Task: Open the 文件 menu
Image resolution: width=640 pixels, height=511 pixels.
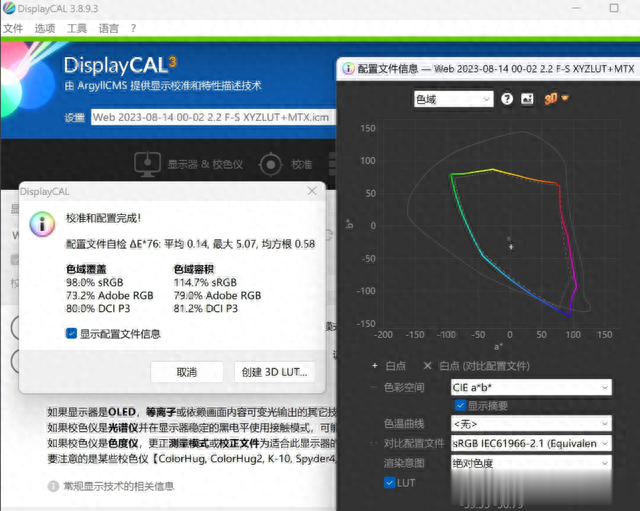Action: click(13, 29)
